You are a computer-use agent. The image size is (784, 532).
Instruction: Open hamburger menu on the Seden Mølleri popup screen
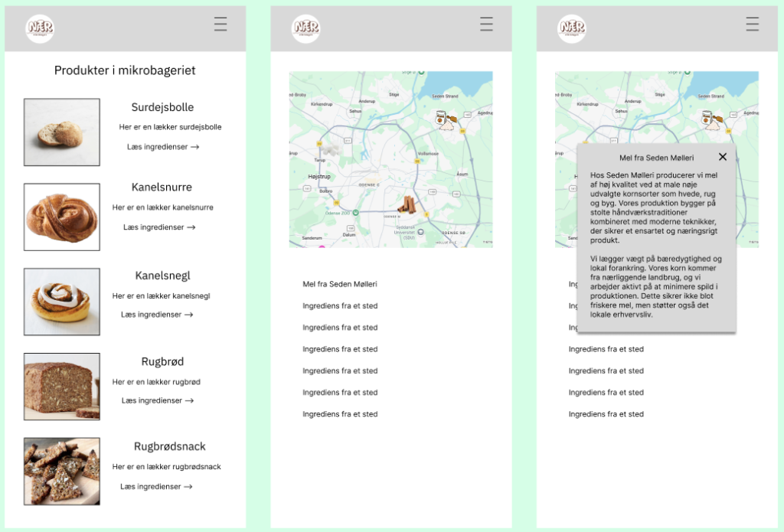(x=753, y=24)
